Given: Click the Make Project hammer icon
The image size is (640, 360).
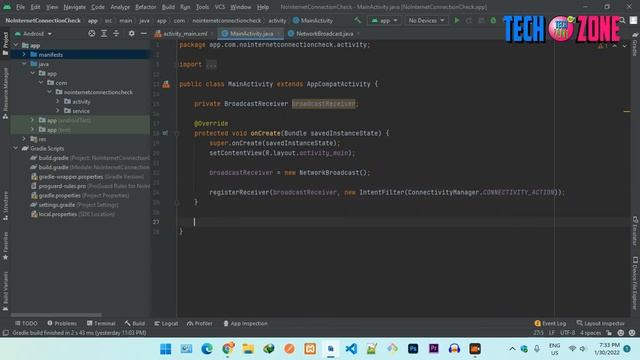Looking at the screenshot, I should pos(358,20).
